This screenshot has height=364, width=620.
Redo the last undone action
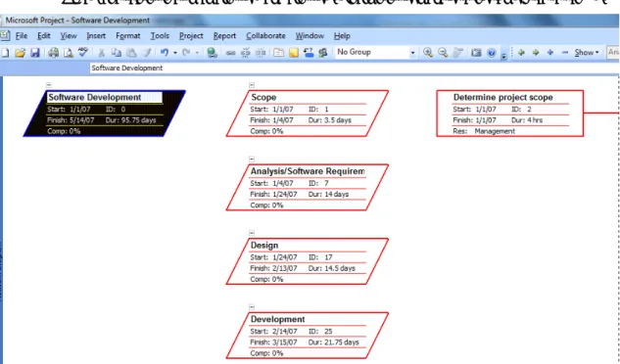[x=186, y=52]
